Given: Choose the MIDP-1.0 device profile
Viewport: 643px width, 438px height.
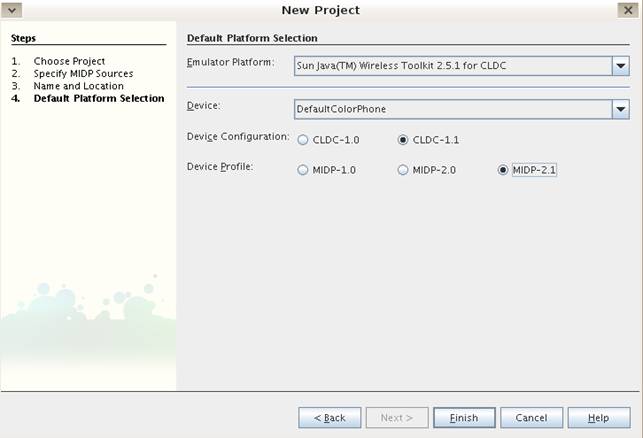Looking at the screenshot, I should pos(303,170).
